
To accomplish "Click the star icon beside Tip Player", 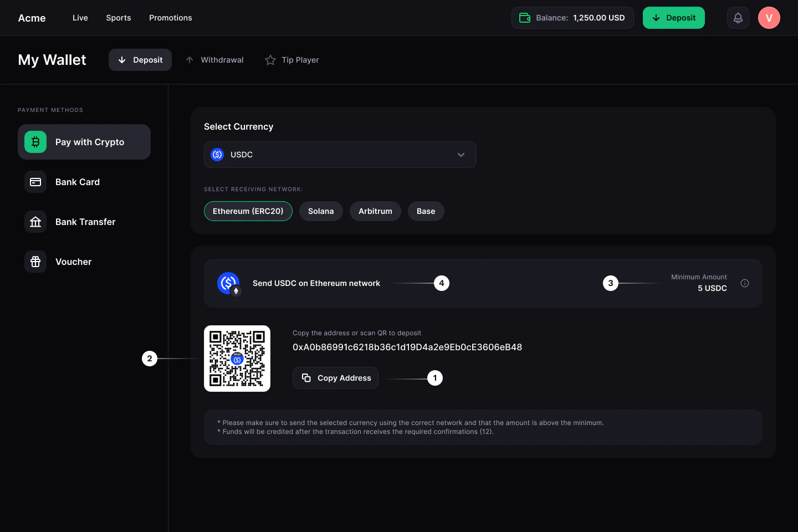I will click(x=270, y=60).
